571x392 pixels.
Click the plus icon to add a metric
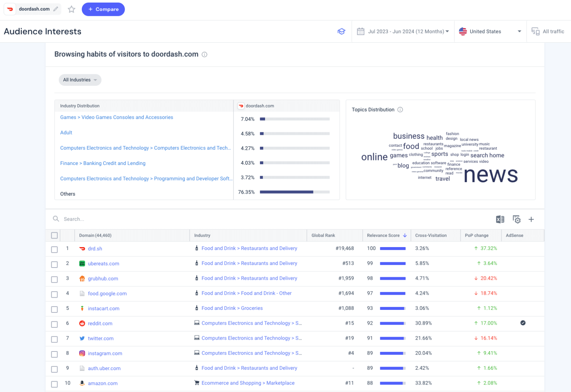tap(531, 219)
